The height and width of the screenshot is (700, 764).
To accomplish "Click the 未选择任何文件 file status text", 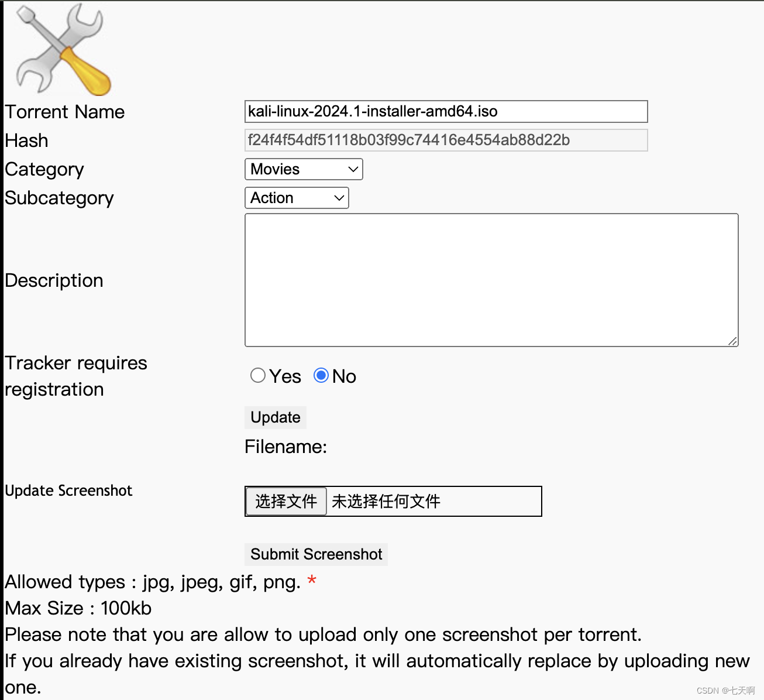I will [x=386, y=502].
